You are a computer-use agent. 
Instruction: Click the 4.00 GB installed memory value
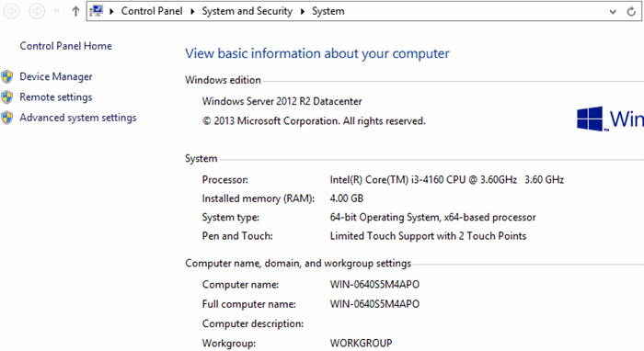pos(347,198)
